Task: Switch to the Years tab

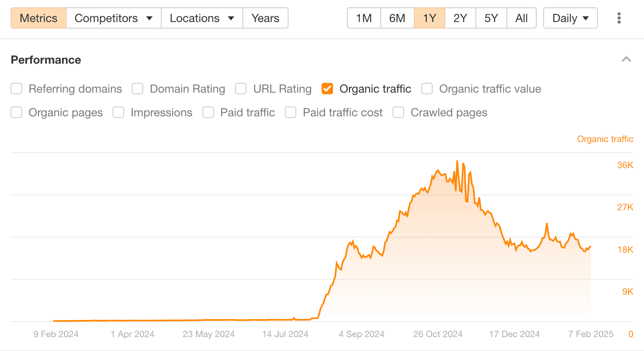Action: [265, 18]
